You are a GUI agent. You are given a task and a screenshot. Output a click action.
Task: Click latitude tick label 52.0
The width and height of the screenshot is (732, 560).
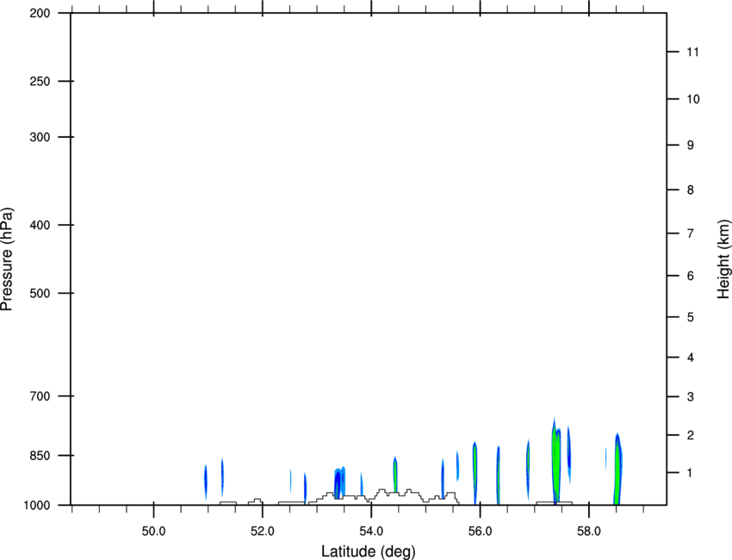(x=263, y=532)
